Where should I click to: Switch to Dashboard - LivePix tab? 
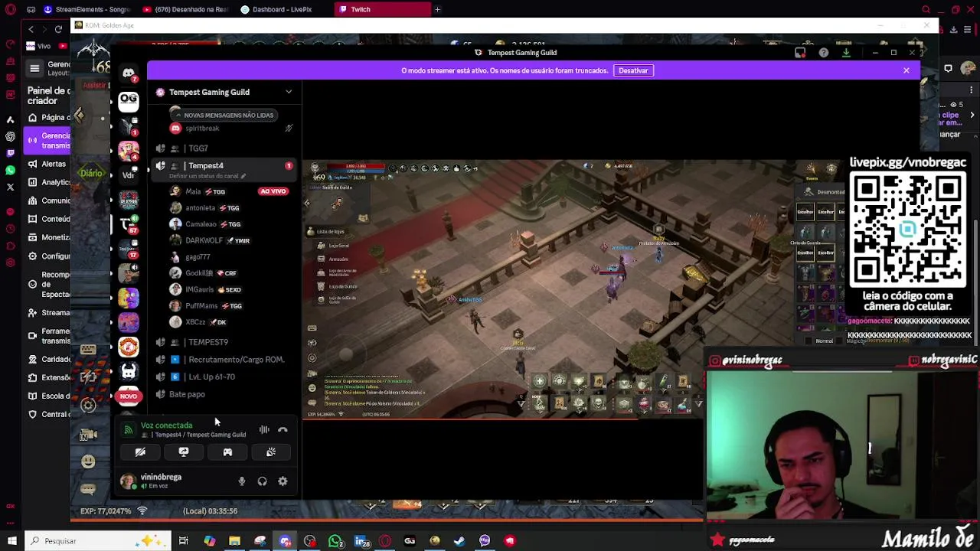(x=283, y=9)
